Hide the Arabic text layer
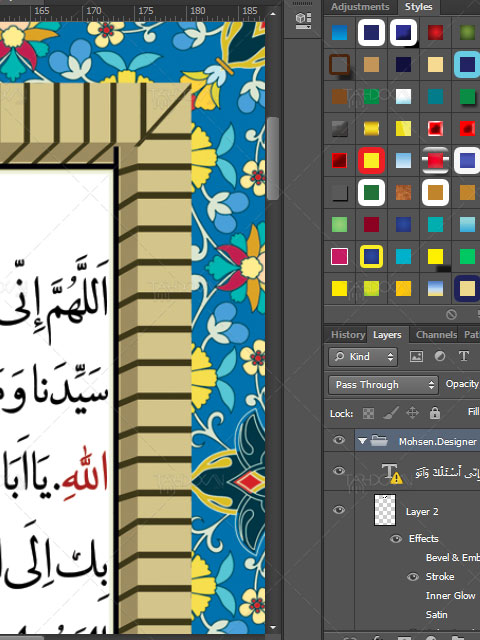 [339, 471]
